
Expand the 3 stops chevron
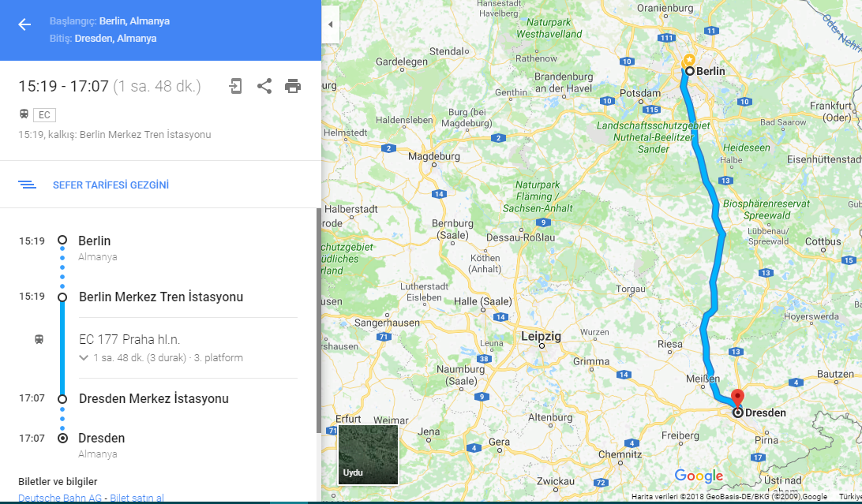[x=84, y=358]
